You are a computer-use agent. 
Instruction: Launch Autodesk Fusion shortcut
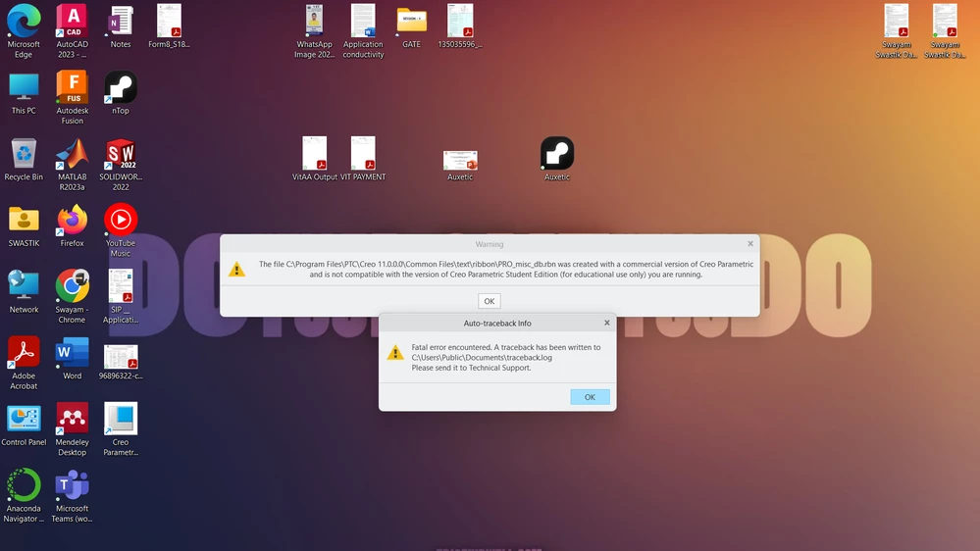pyautogui.click(x=72, y=97)
